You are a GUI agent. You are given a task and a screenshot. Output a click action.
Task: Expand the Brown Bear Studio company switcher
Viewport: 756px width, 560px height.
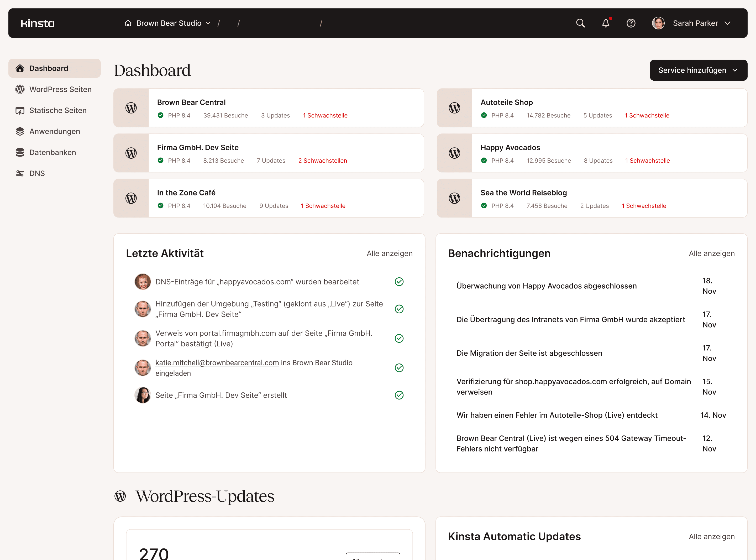pos(208,23)
